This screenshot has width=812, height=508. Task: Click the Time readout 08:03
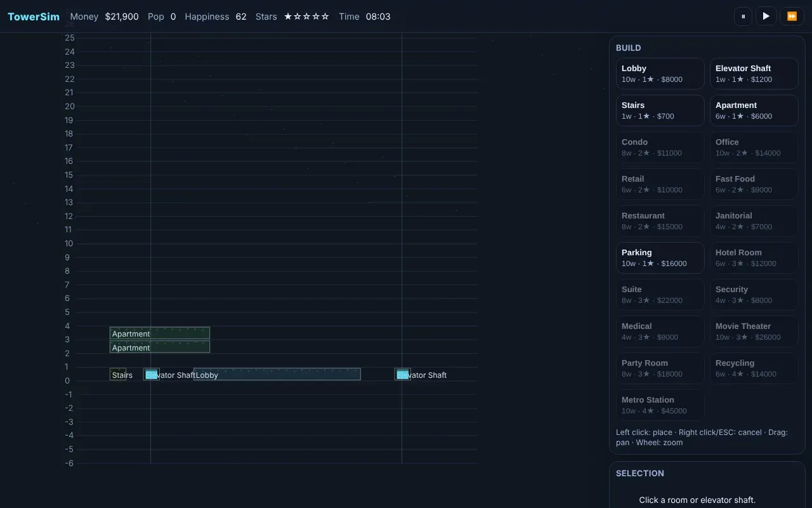[x=378, y=17]
